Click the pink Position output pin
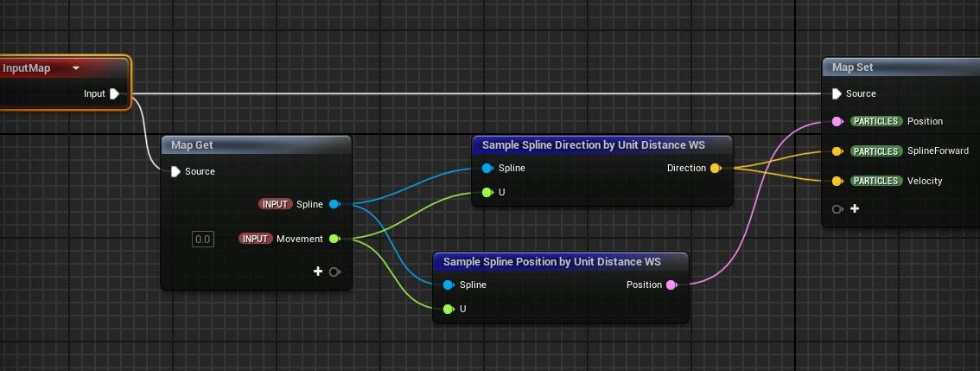980x371 pixels. (x=671, y=285)
